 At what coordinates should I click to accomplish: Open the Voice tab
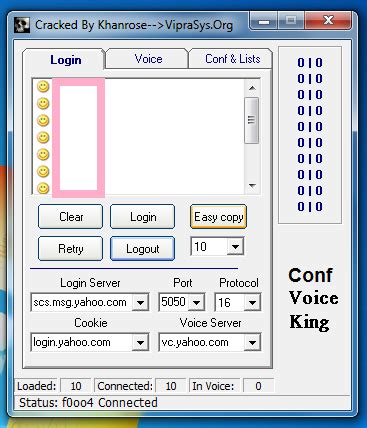[x=147, y=59]
